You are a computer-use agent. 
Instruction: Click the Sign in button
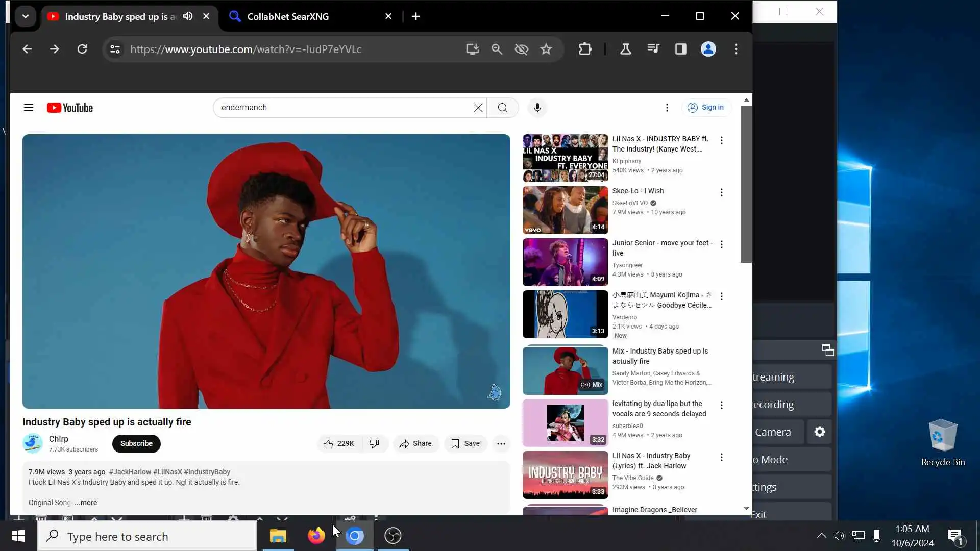pyautogui.click(x=706, y=108)
